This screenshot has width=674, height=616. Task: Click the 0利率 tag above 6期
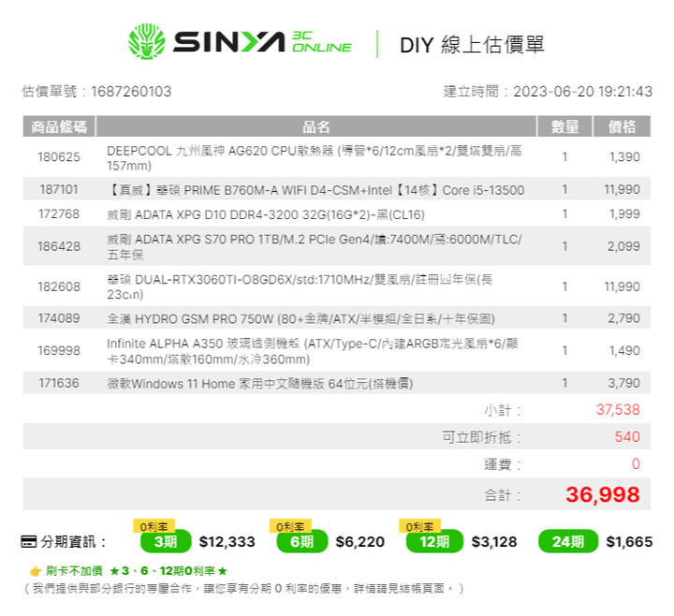tap(290, 526)
